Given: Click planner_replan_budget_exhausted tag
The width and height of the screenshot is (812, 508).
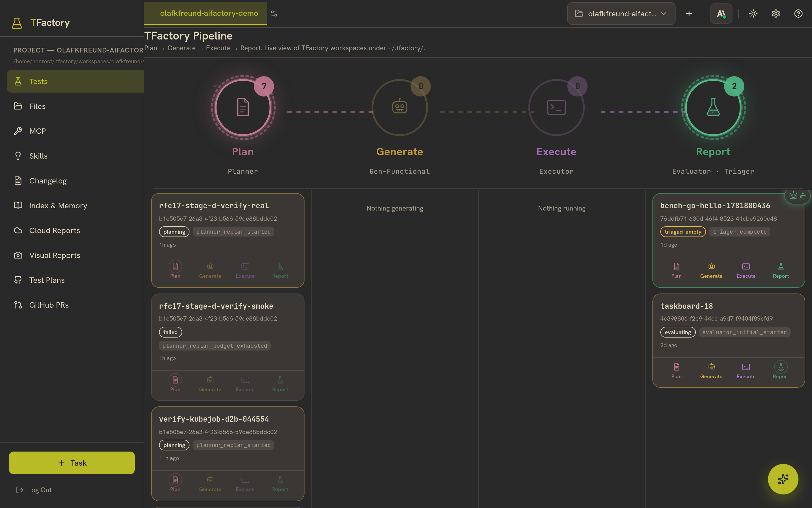Looking at the screenshot, I should 215,346.
